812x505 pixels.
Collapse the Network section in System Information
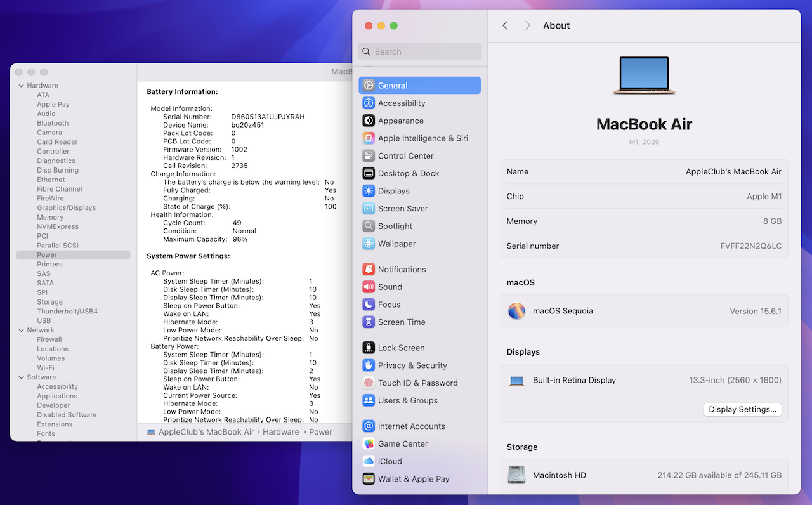22,330
